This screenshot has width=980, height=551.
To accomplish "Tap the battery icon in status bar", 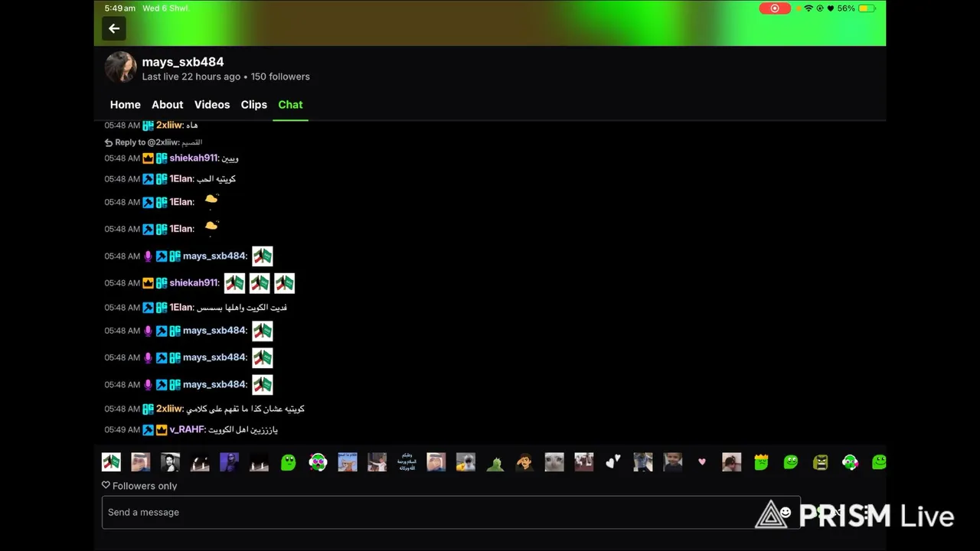I will [867, 8].
